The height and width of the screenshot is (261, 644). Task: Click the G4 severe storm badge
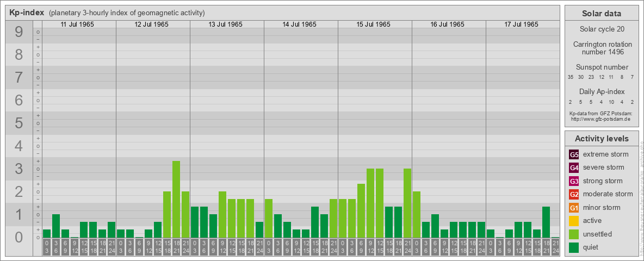[x=574, y=167]
